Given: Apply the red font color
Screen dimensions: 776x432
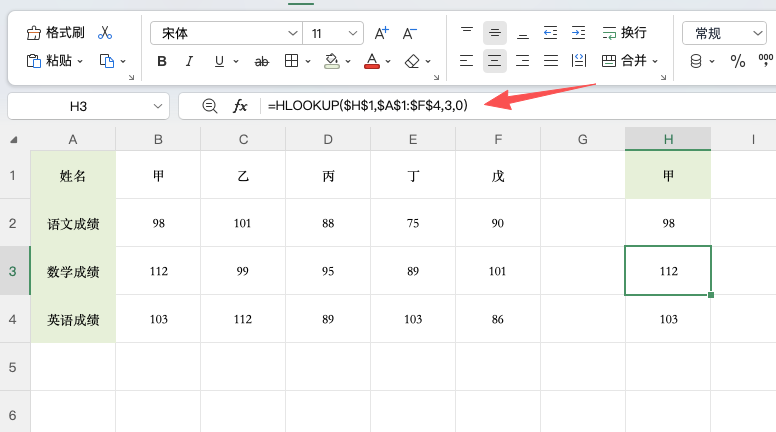Looking at the screenshot, I should coord(372,61).
